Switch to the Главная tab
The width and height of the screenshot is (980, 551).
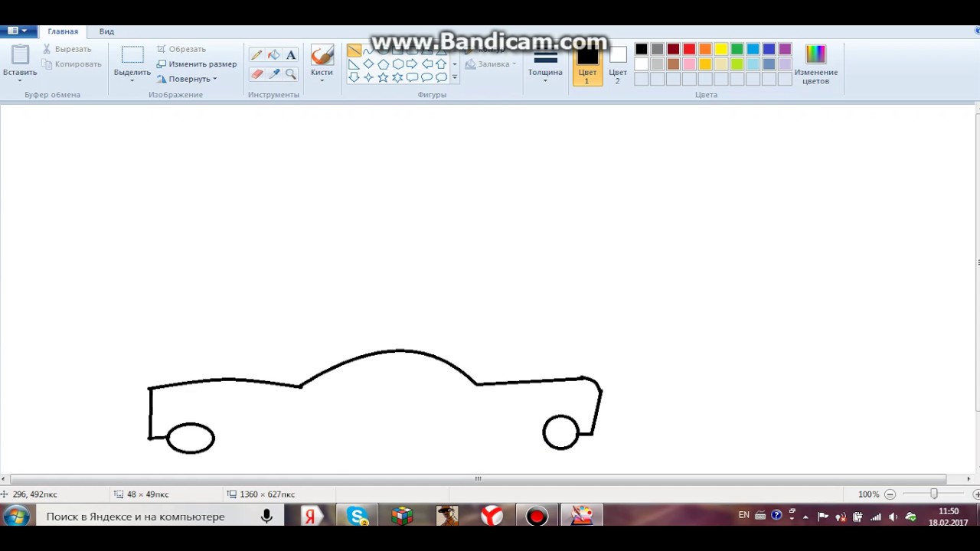pyautogui.click(x=63, y=31)
